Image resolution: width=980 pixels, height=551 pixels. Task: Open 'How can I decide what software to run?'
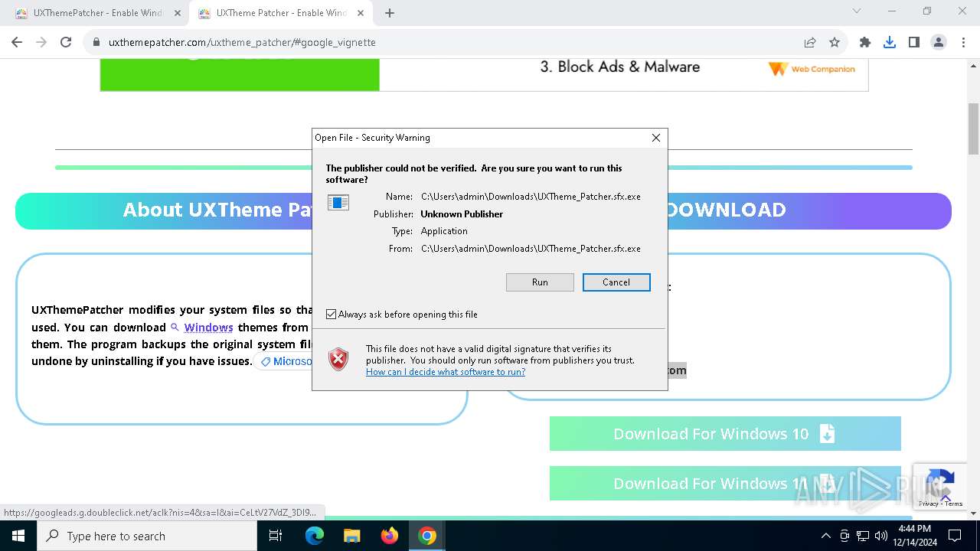tap(446, 372)
